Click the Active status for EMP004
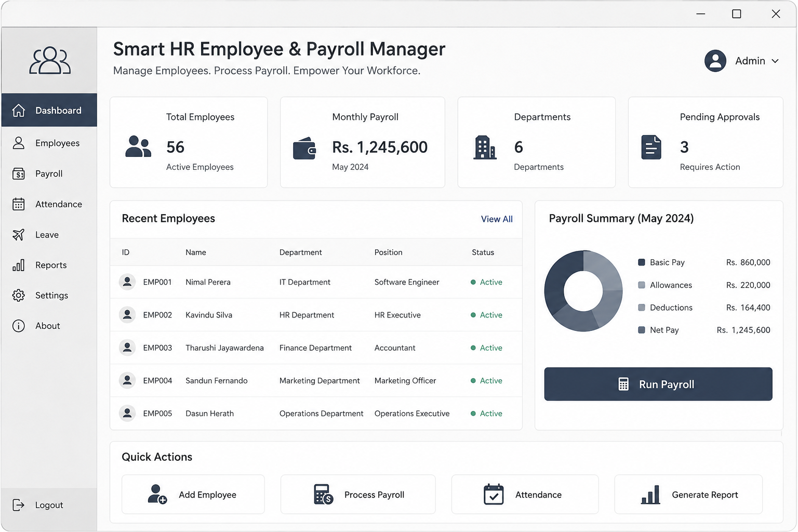 pos(486,380)
